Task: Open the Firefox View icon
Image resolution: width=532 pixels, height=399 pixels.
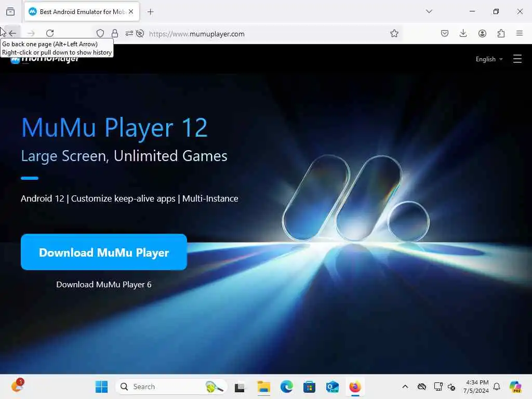Action: 10,11
